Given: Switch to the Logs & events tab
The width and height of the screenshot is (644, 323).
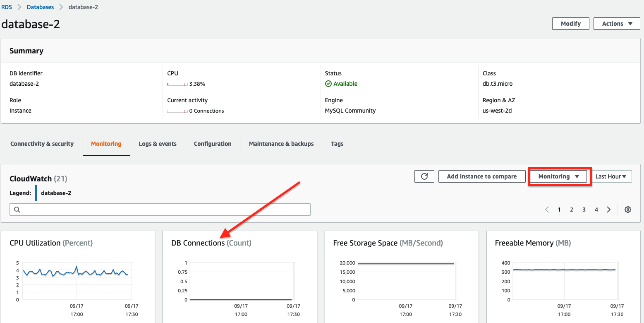Looking at the screenshot, I should pos(158,144).
